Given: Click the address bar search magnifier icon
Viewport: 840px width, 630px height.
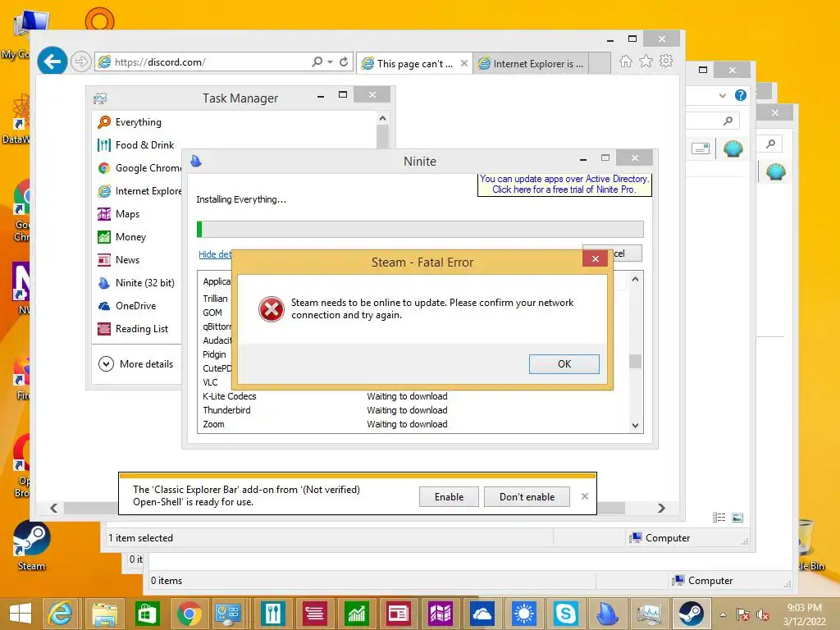Looking at the screenshot, I should (317, 62).
